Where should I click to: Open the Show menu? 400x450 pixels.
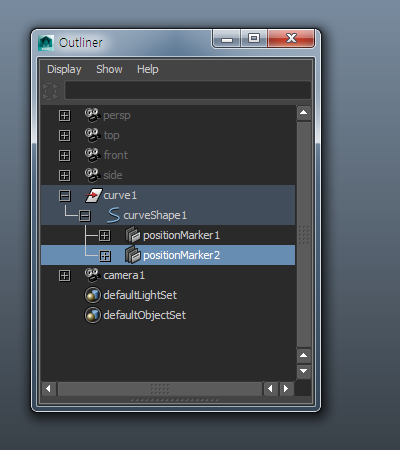(x=109, y=69)
